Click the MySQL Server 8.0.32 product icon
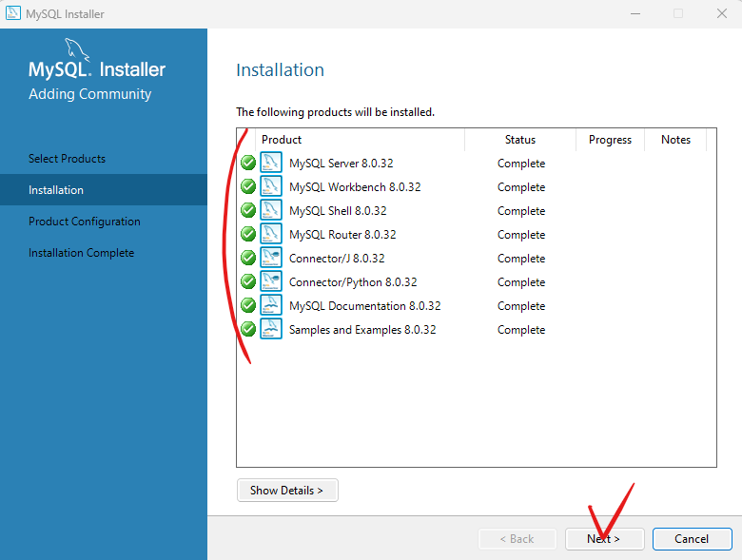The width and height of the screenshot is (742, 560). coord(271,163)
